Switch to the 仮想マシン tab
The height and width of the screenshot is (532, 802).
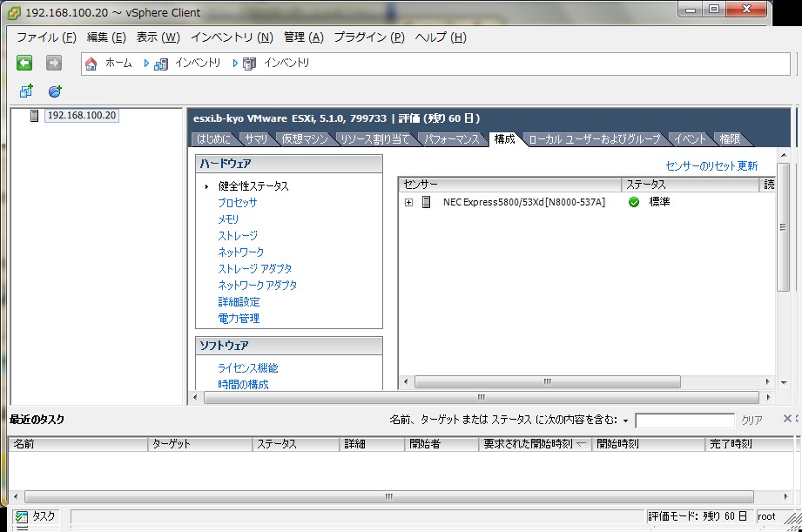pyautogui.click(x=305, y=139)
